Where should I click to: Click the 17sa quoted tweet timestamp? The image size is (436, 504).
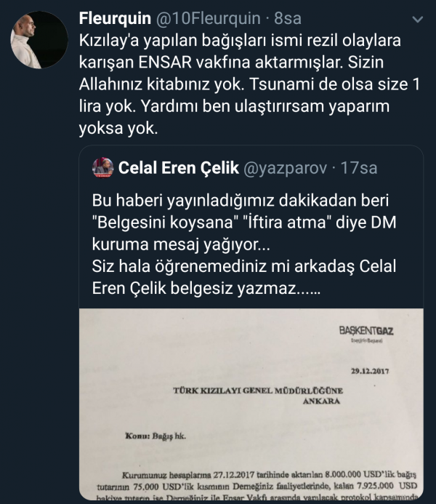coord(359,168)
